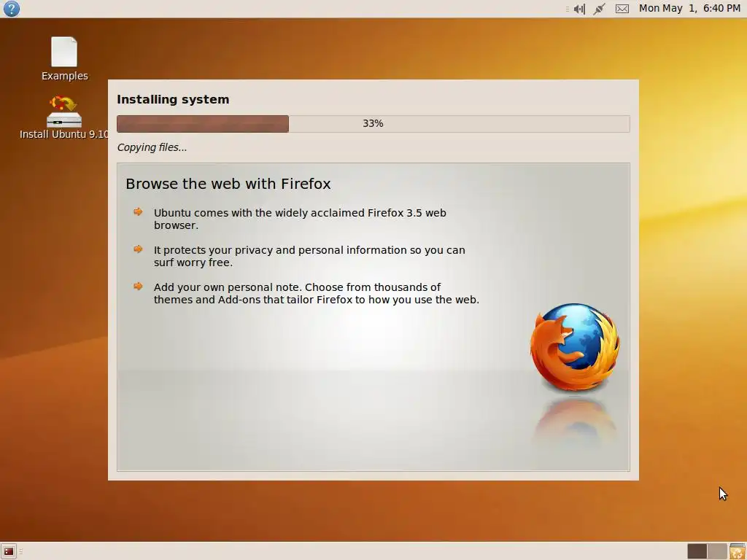Click the arrow bullet beside personal note line
Image resolution: width=747 pixels, height=560 pixels.
pos(138,286)
